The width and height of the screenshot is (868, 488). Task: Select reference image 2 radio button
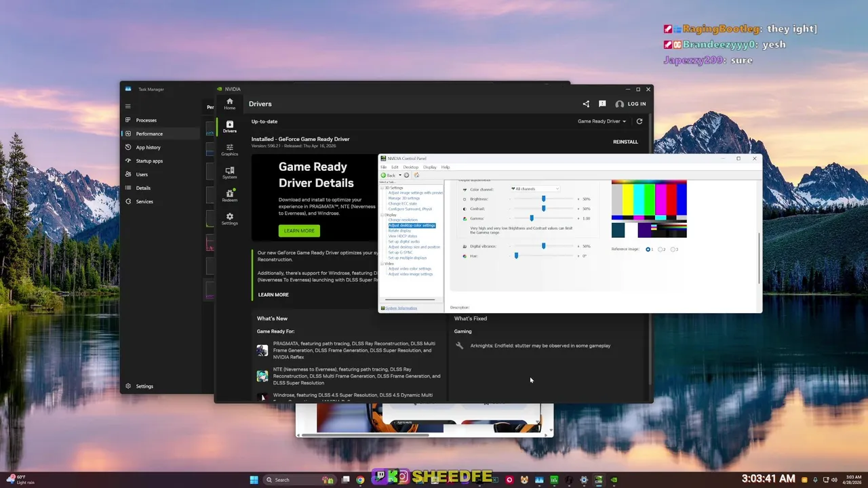[660, 249]
